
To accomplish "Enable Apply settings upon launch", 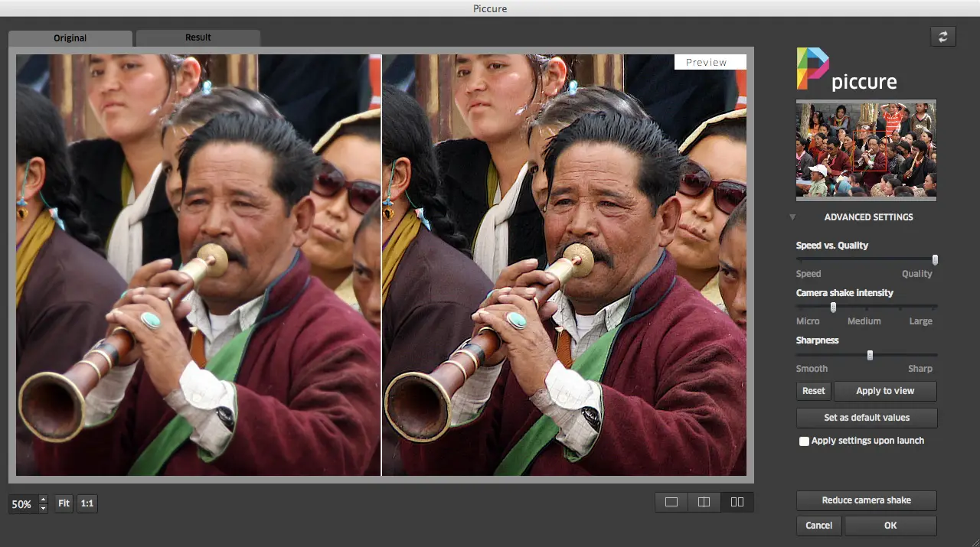I will click(804, 441).
